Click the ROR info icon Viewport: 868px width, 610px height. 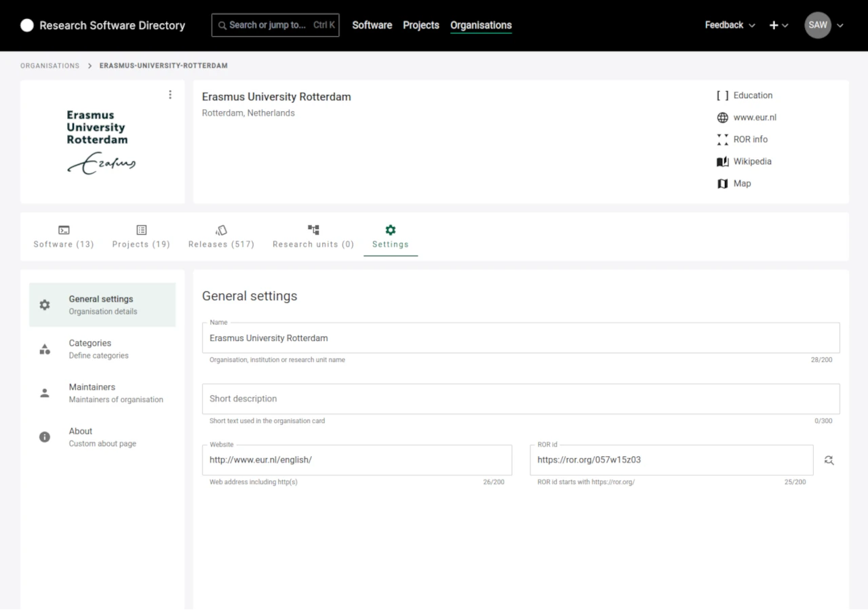[722, 139]
